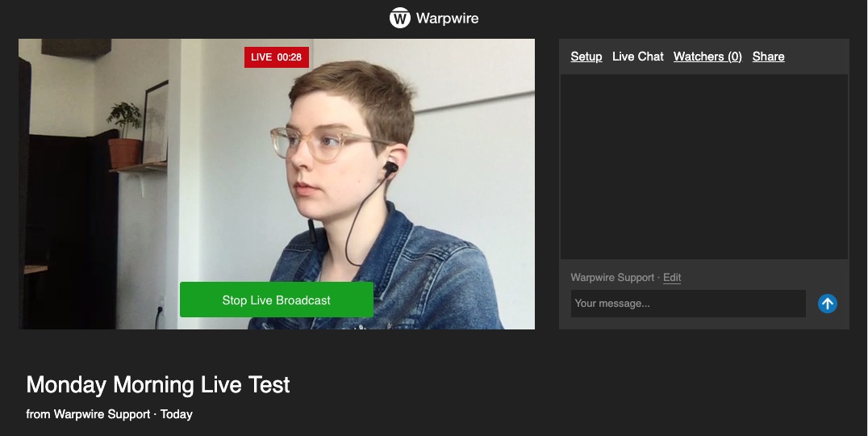The height and width of the screenshot is (436, 868).
Task: Open the Watchers (0) tab
Action: coord(707,57)
